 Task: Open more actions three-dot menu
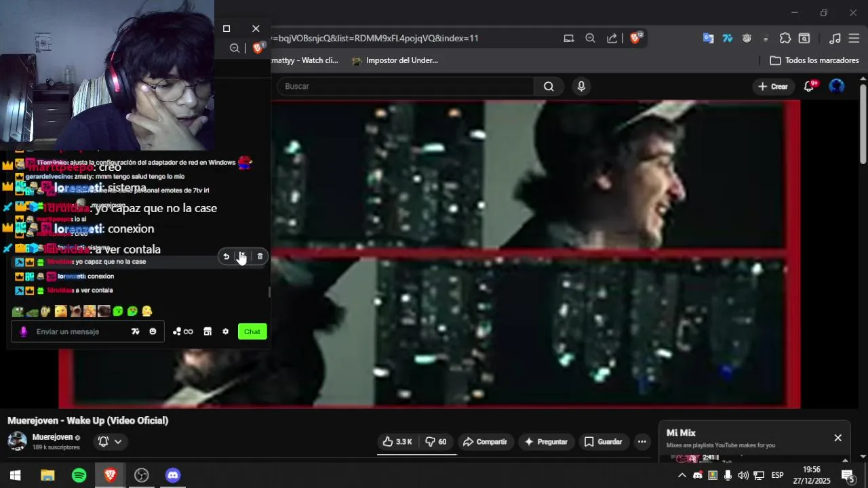[x=642, y=441]
